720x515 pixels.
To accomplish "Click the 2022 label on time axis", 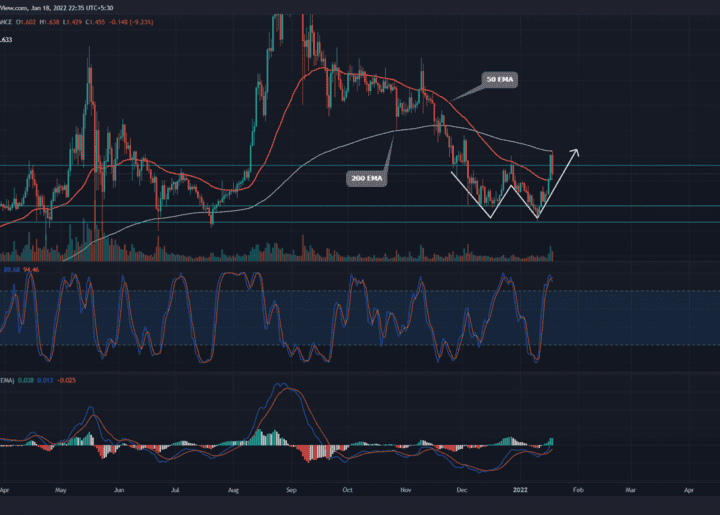I will point(520,492).
